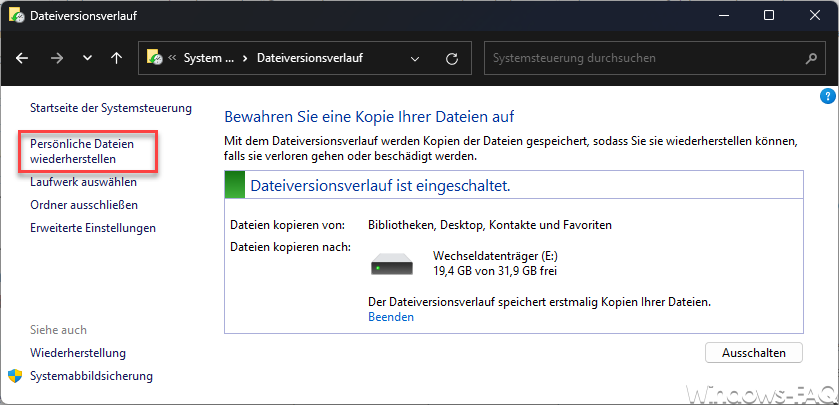Open Startseite der Systemsteuerung
Screen dimensions: 839x405
111,108
